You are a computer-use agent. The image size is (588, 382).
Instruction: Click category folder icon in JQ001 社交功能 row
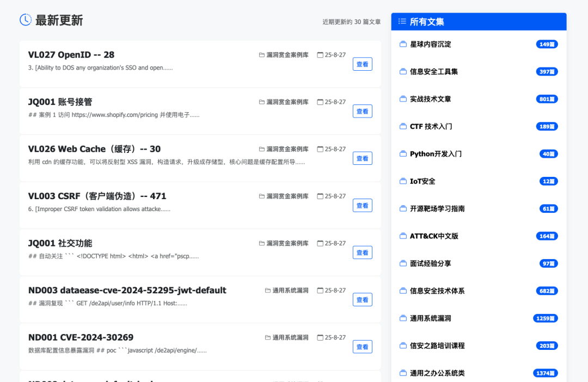[262, 243]
